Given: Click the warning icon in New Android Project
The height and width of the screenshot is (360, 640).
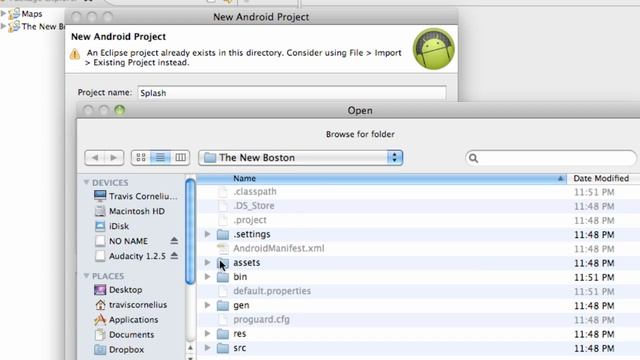Looking at the screenshot, I should 75,54.
